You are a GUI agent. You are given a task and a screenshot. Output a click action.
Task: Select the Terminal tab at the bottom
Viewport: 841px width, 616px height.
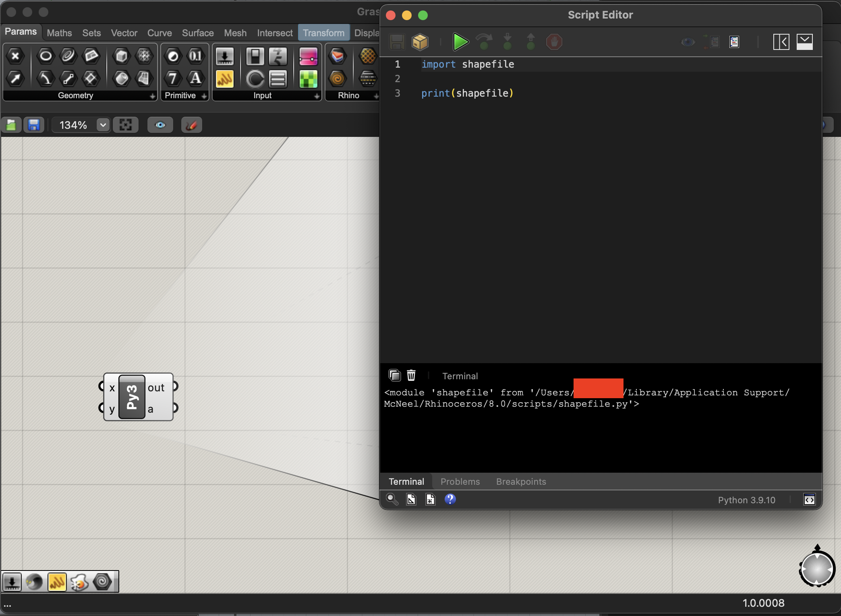(x=406, y=482)
